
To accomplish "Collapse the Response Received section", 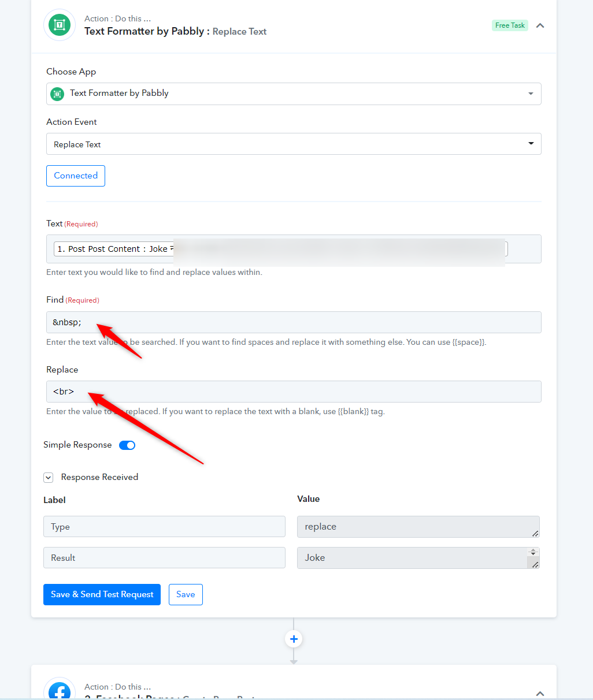I will (49, 478).
